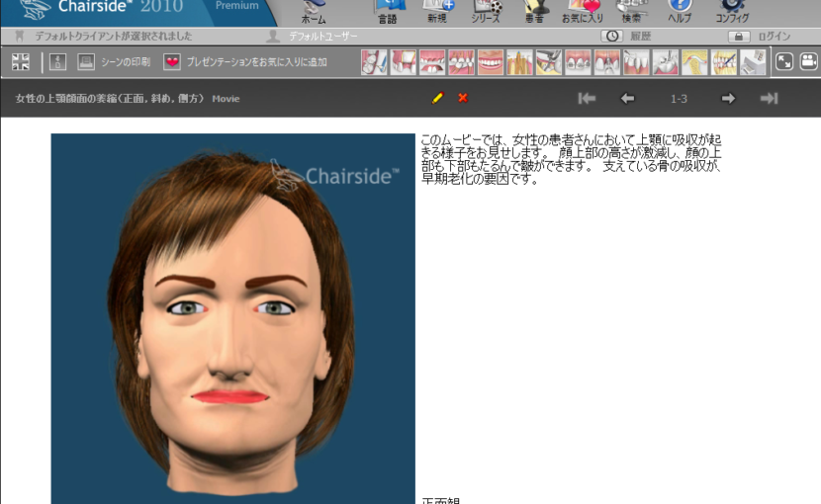Go to next slide arrow
The image size is (821, 504).
pyautogui.click(x=728, y=98)
